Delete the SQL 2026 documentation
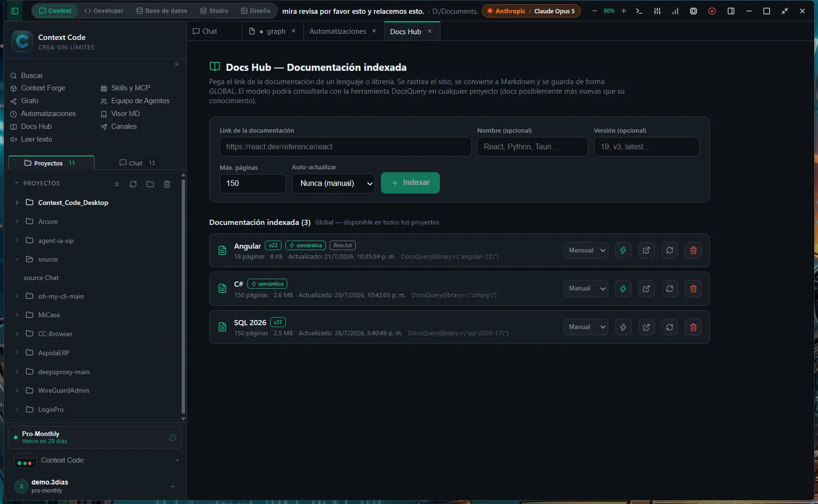This screenshot has width=818, height=504. 693,327
